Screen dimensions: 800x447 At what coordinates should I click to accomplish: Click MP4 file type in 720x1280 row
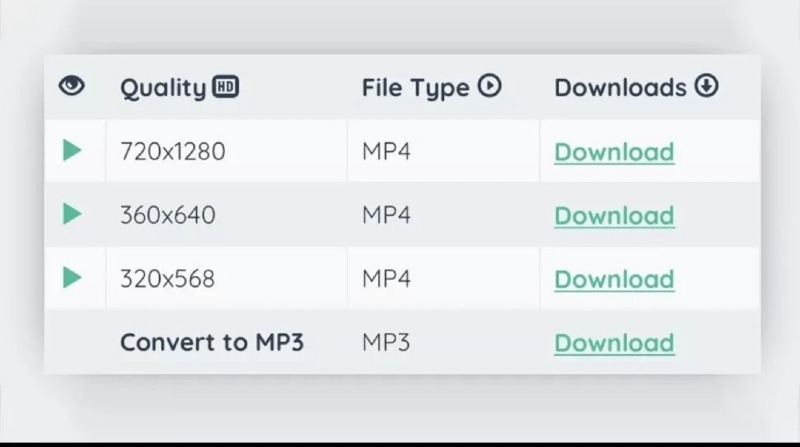[x=386, y=152]
